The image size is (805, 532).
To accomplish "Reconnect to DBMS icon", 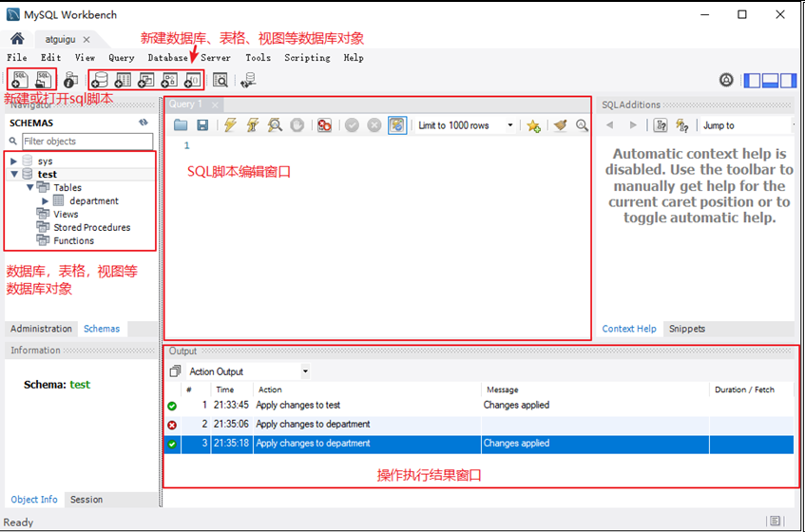I will pos(248,80).
